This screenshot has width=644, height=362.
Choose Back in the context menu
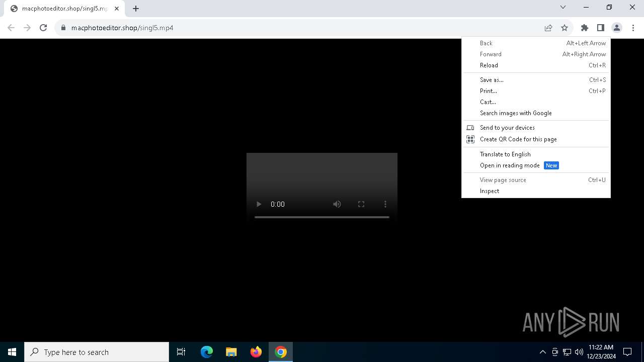click(536, 43)
